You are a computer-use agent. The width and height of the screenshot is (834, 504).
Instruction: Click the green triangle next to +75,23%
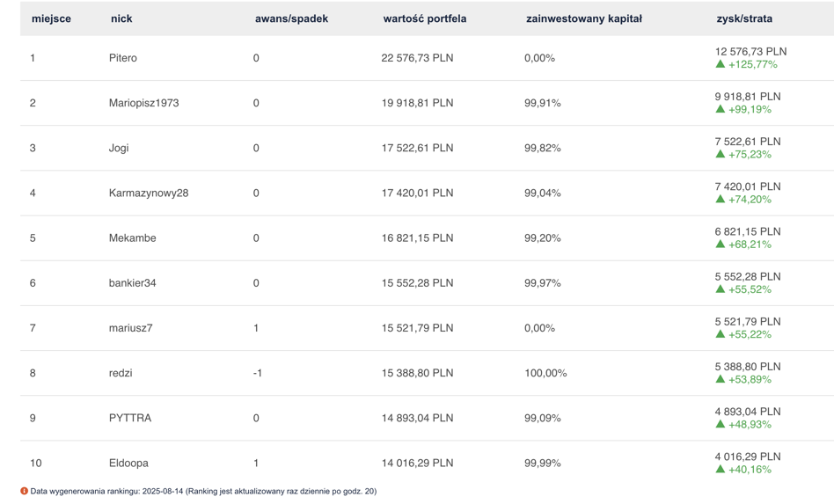pos(721,154)
